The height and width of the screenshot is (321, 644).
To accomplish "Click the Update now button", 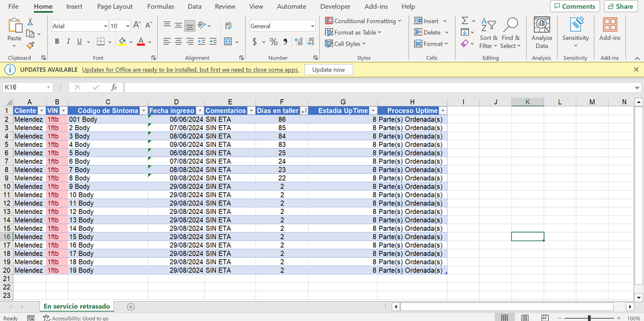I will tap(329, 70).
